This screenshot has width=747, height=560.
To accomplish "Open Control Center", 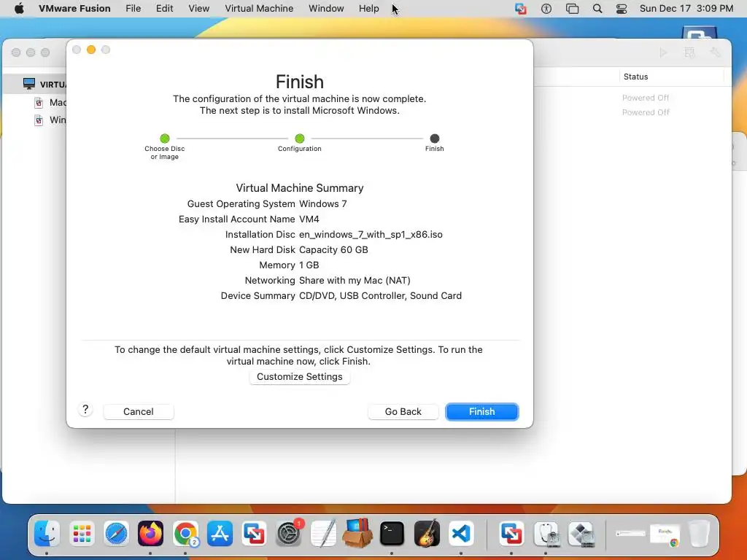I will 622,9.
